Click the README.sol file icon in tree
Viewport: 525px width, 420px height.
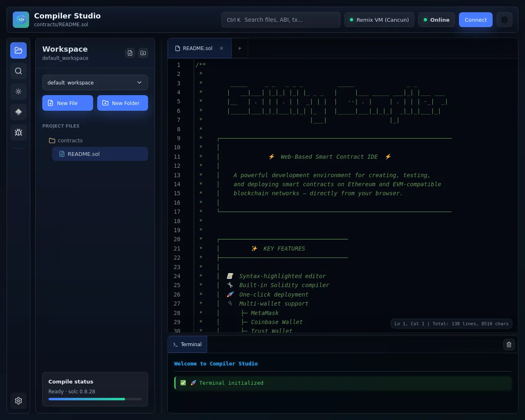62,154
